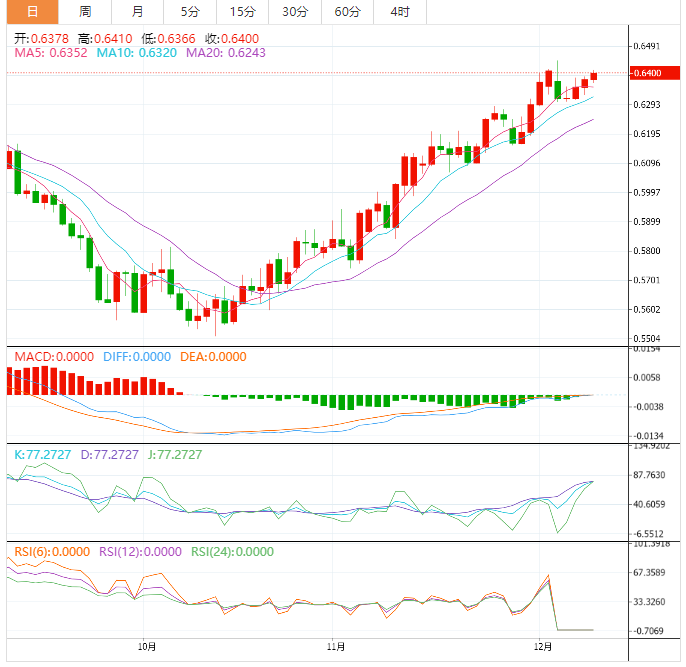Click the 0.5701 price axis label
Viewport: 686px width, 667px height.
(647, 280)
